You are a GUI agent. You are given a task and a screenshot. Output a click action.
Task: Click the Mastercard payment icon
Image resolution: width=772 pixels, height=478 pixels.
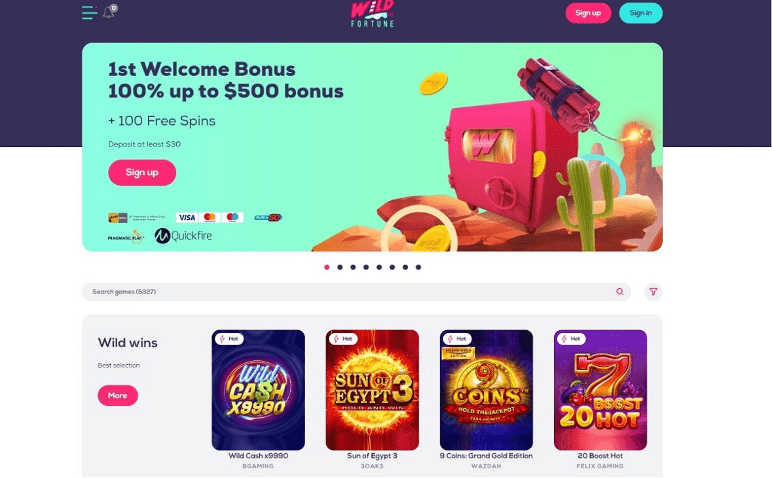pos(210,218)
